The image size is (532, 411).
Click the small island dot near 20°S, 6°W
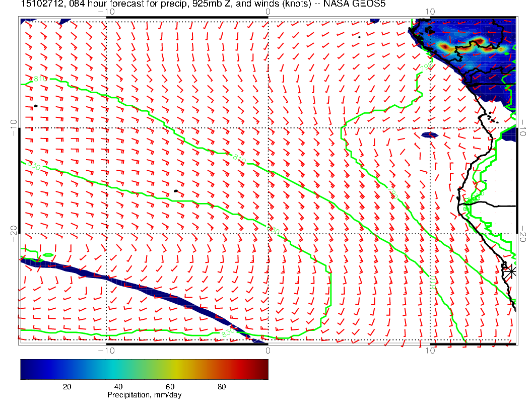(x=175, y=191)
